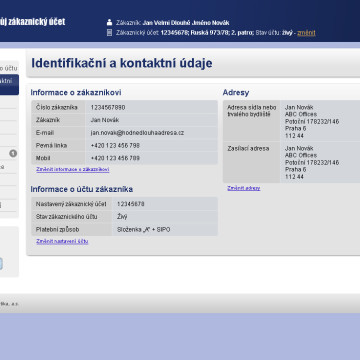Open 'Změnit nastavení účtu' link

(62, 241)
